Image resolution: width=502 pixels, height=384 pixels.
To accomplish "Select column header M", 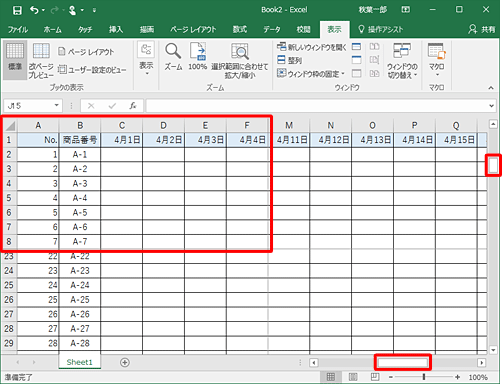I will coord(289,126).
